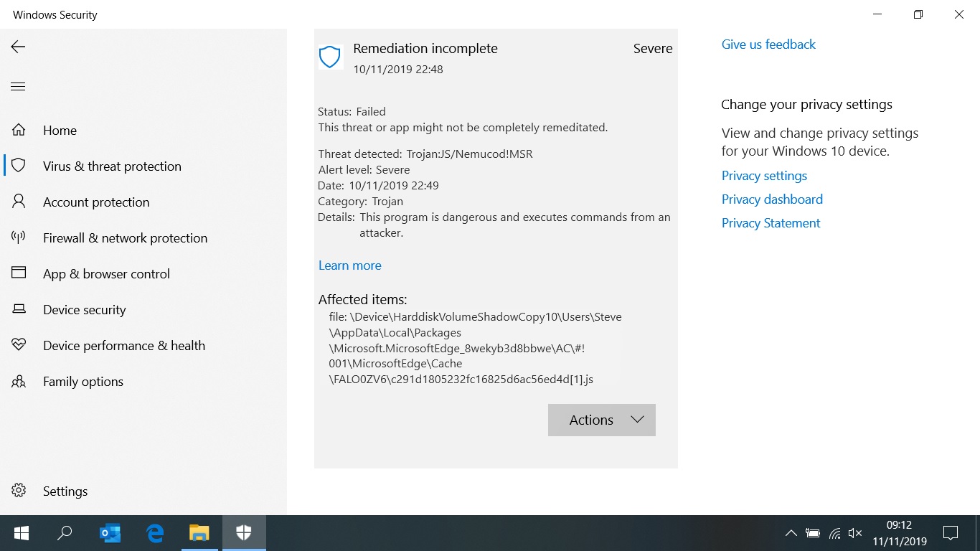Click the App & browser control window icon
980x551 pixels.
point(19,273)
